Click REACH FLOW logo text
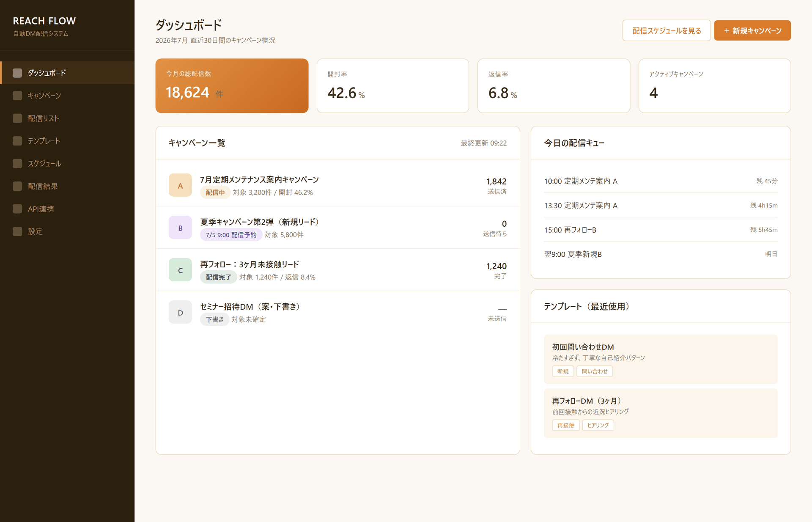Screen dimensions: 812x522 point(44,21)
